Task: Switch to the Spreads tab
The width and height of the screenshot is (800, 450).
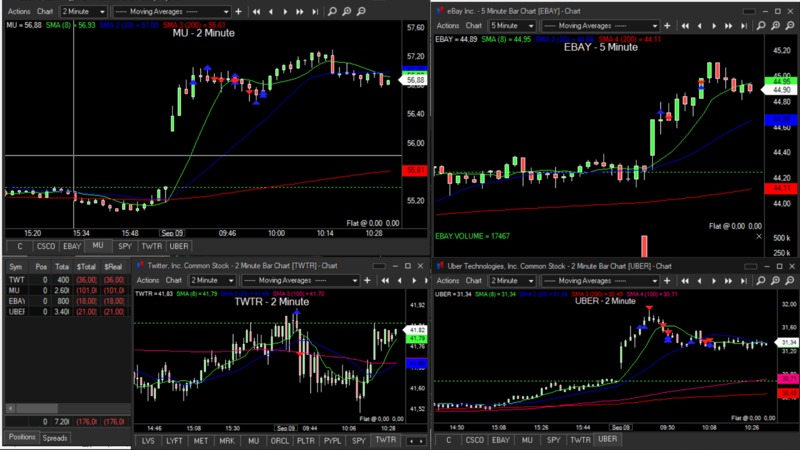Action: 55,438
